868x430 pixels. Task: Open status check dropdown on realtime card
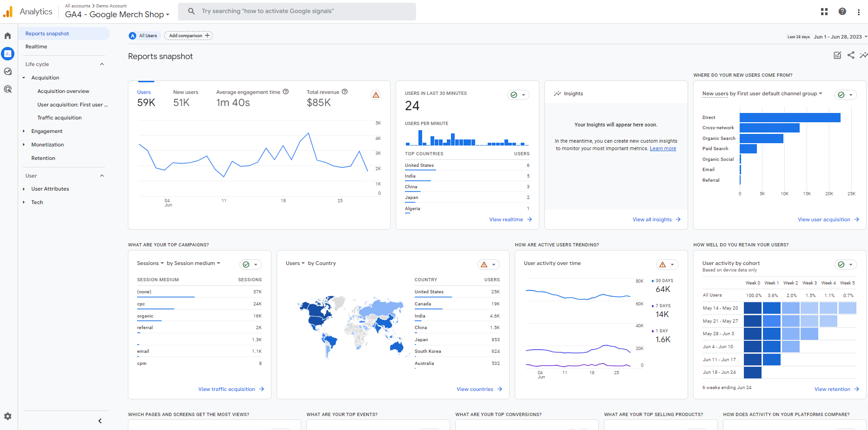[x=518, y=95]
